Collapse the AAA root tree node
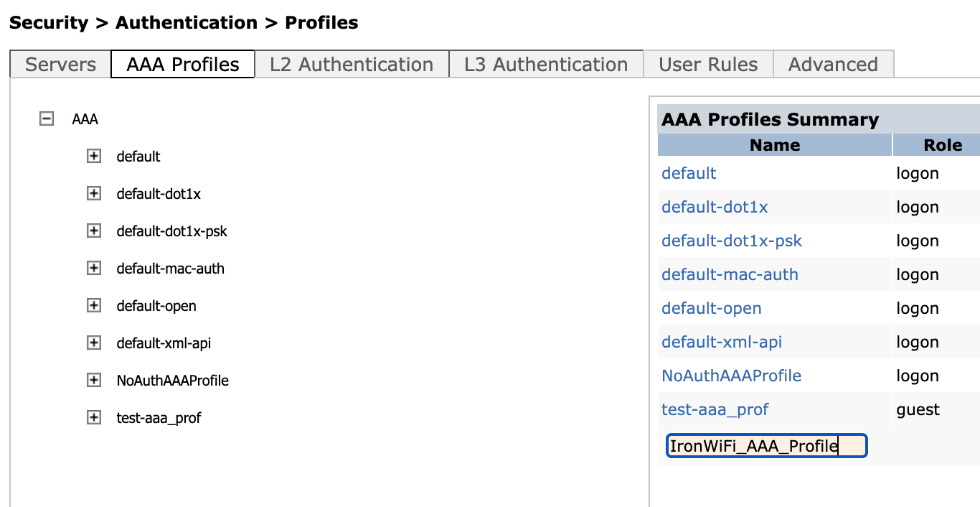Image resolution: width=980 pixels, height=507 pixels. [x=47, y=119]
